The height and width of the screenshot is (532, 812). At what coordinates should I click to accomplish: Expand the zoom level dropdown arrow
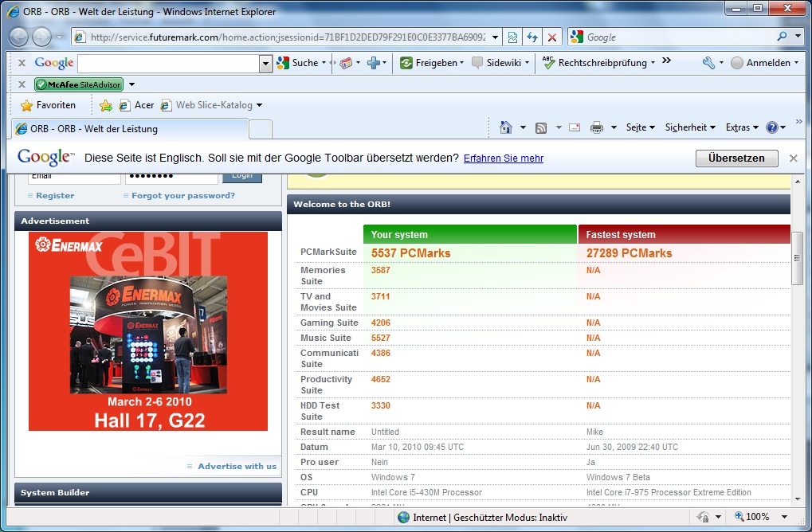(785, 517)
